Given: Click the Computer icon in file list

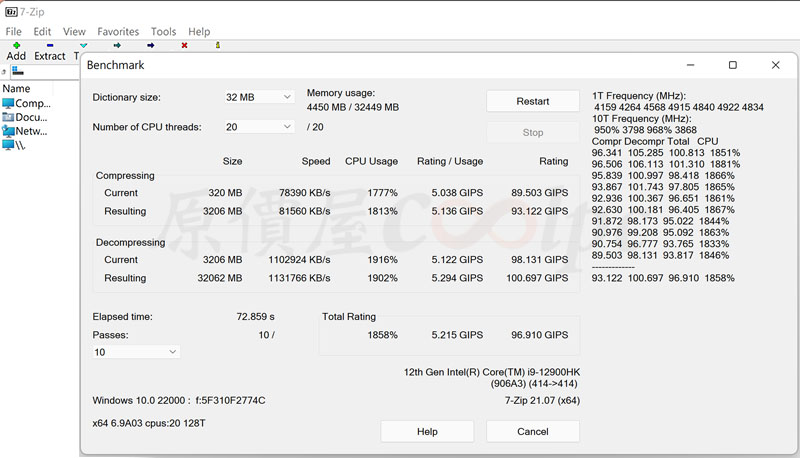Looking at the screenshot, I should pyautogui.click(x=8, y=104).
